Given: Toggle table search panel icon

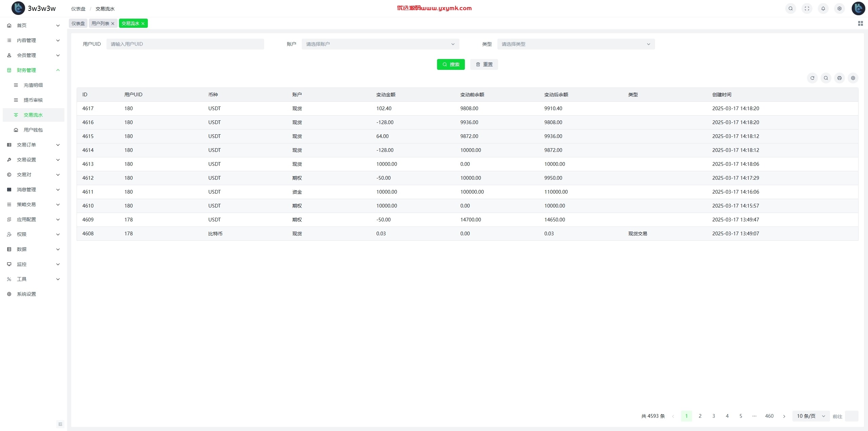Looking at the screenshot, I should [826, 78].
